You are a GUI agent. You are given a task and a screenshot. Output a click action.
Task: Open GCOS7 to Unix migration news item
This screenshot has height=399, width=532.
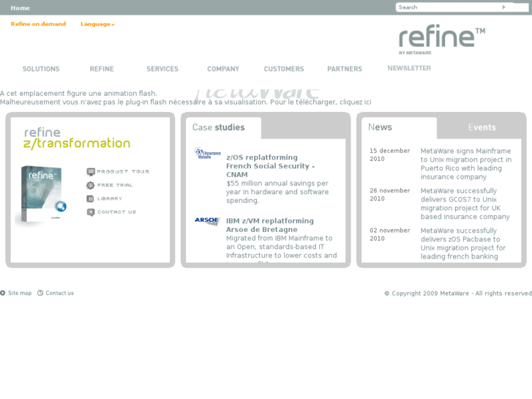(465, 204)
